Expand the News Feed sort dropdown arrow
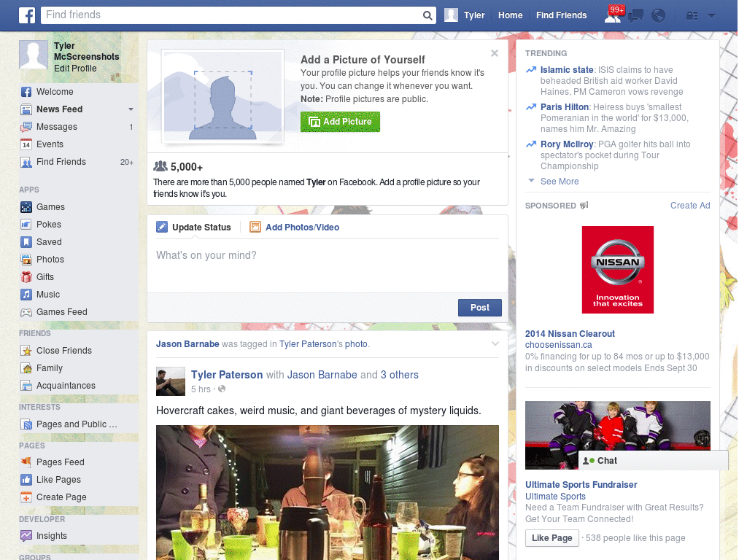The width and height of the screenshot is (747, 560). (131, 109)
